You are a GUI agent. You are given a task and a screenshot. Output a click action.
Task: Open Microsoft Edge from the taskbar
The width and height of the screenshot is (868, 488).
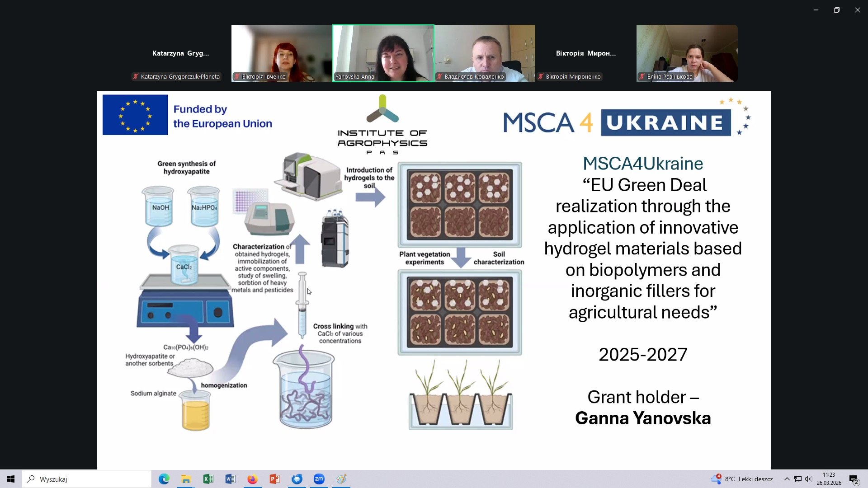pyautogui.click(x=164, y=479)
